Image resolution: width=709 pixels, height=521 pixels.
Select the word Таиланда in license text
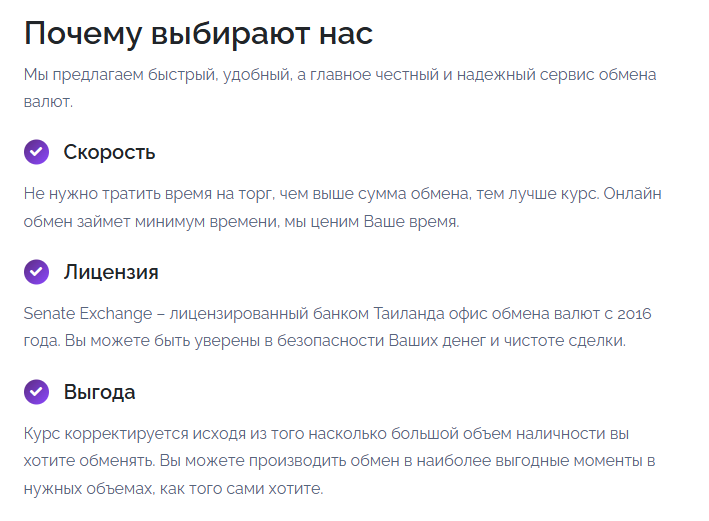pos(409,313)
